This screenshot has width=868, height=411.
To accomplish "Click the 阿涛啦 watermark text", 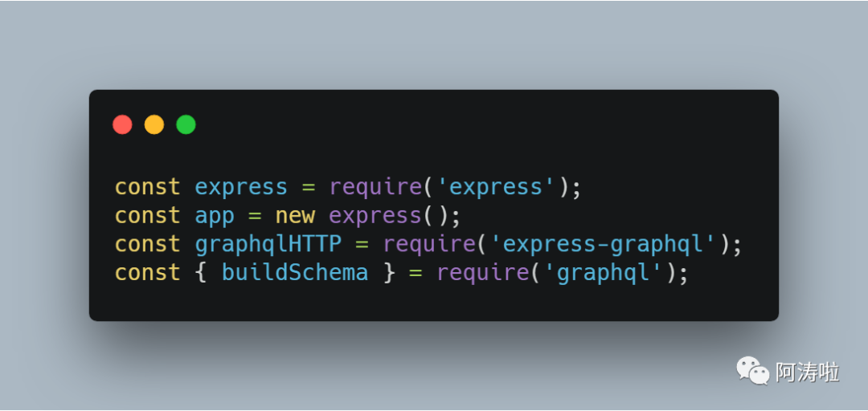I will click(807, 372).
